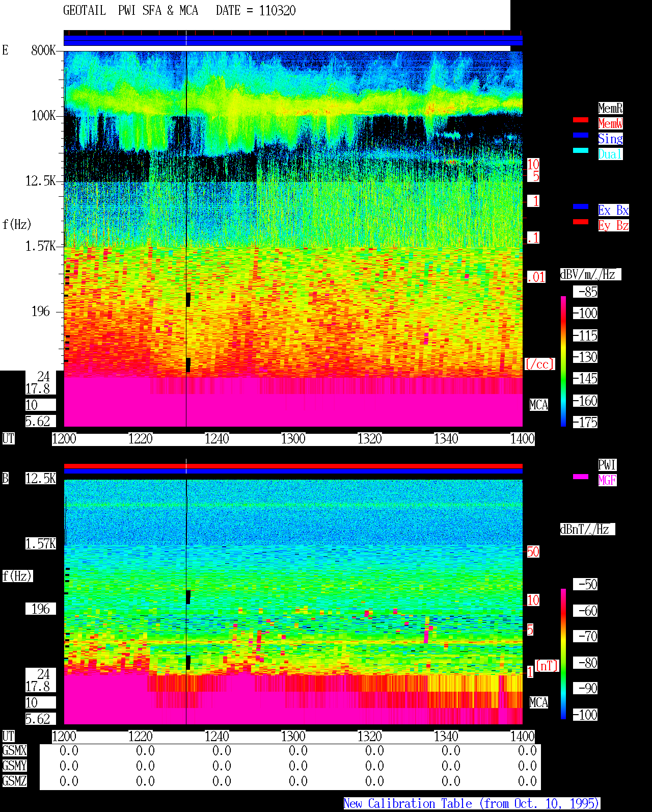This screenshot has height=812, width=652.
Task: Click the 1340 UT label under the E spectrogram
Action: (446, 439)
